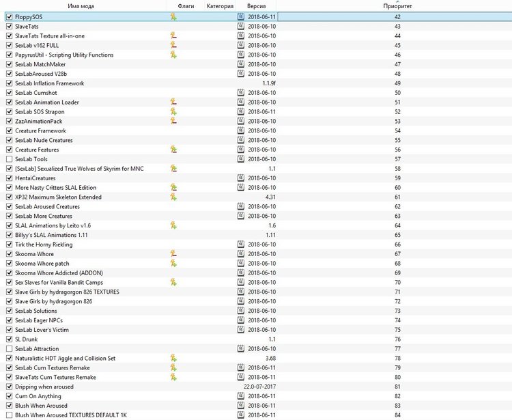Click the version icon in Cum On Anything row
512x420 pixels.
click(241, 395)
